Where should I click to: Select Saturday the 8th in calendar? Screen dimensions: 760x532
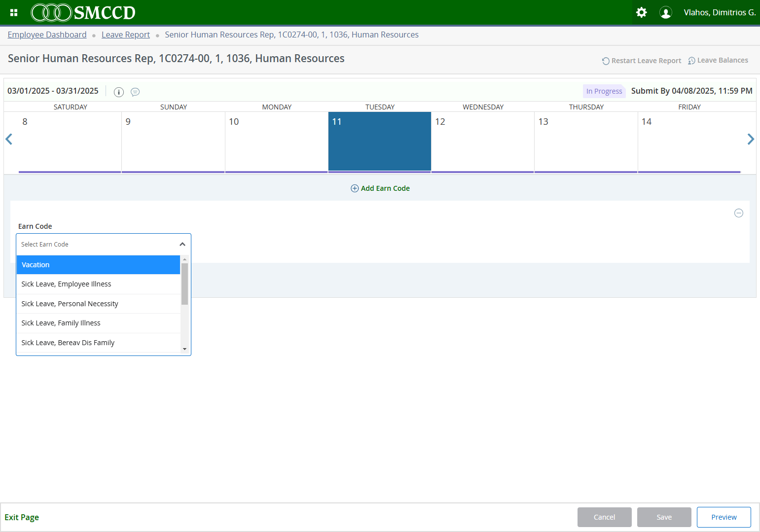coord(70,142)
